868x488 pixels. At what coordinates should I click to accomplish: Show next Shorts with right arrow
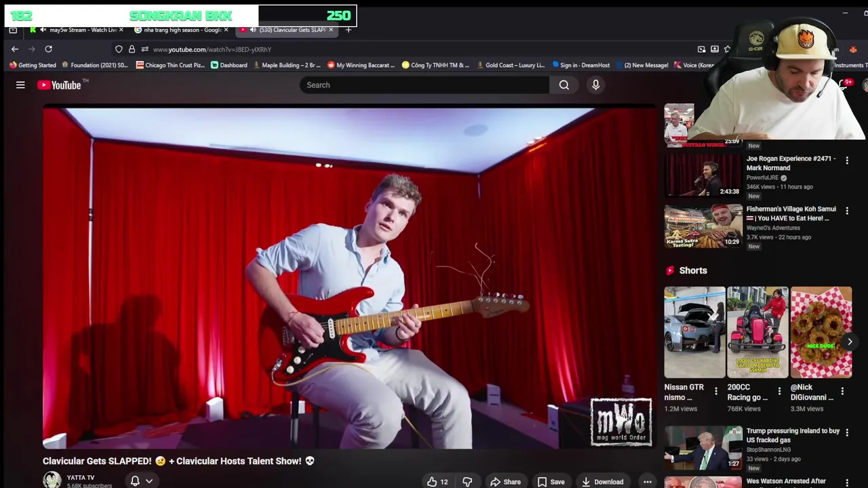[x=850, y=342]
